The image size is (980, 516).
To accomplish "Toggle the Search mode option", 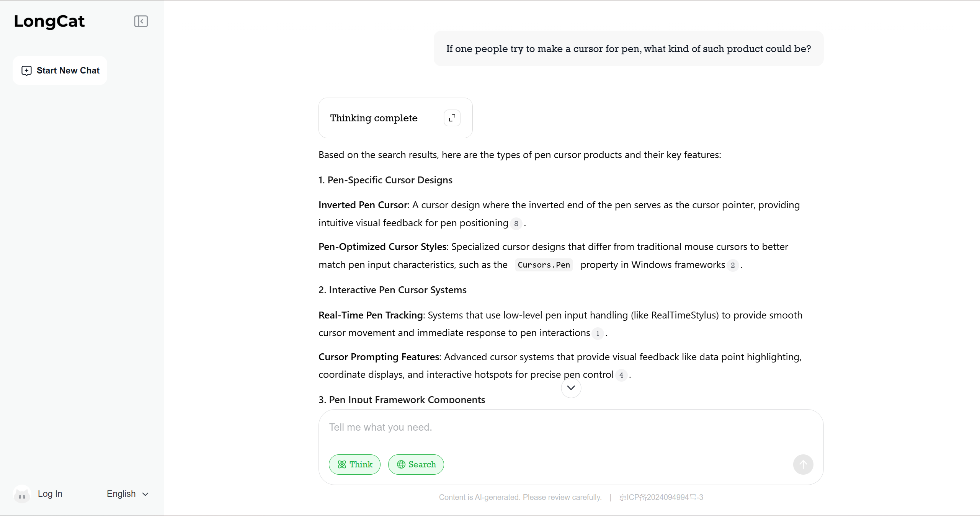I will (x=416, y=464).
